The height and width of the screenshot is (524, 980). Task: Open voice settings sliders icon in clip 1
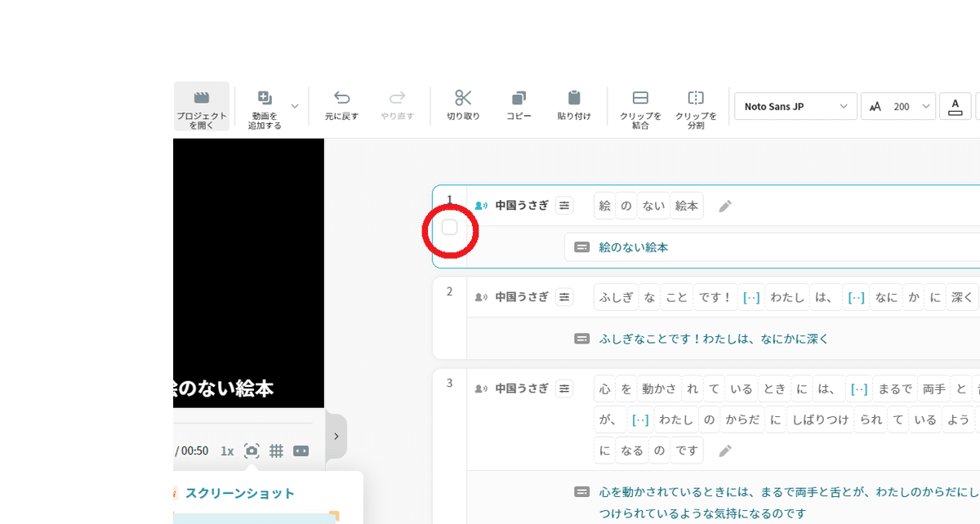(x=564, y=206)
